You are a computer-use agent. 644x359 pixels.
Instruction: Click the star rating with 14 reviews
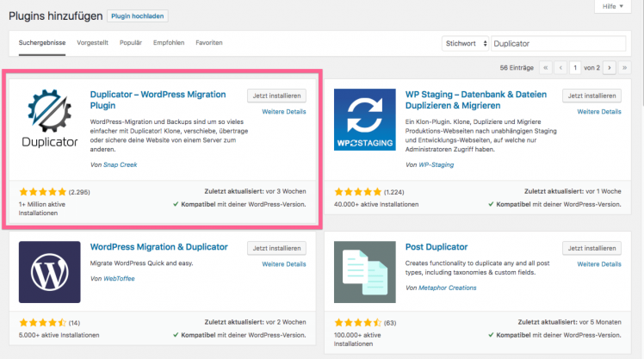[43, 323]
